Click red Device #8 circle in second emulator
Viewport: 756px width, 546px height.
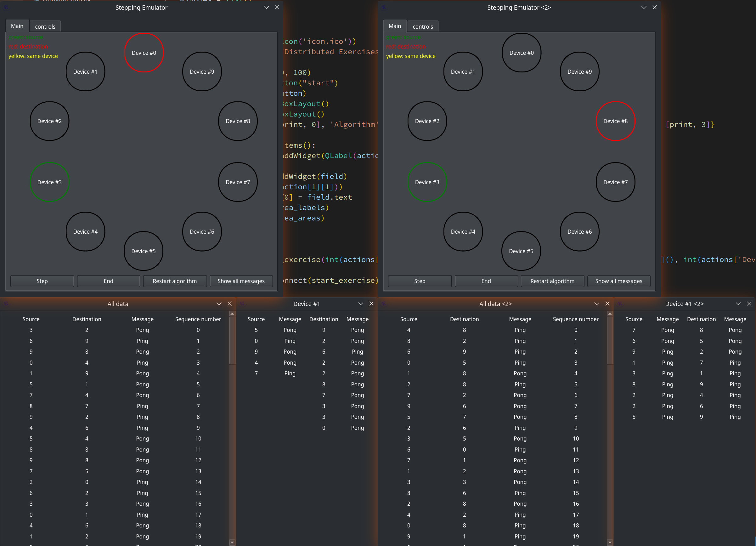pos(615,121)
